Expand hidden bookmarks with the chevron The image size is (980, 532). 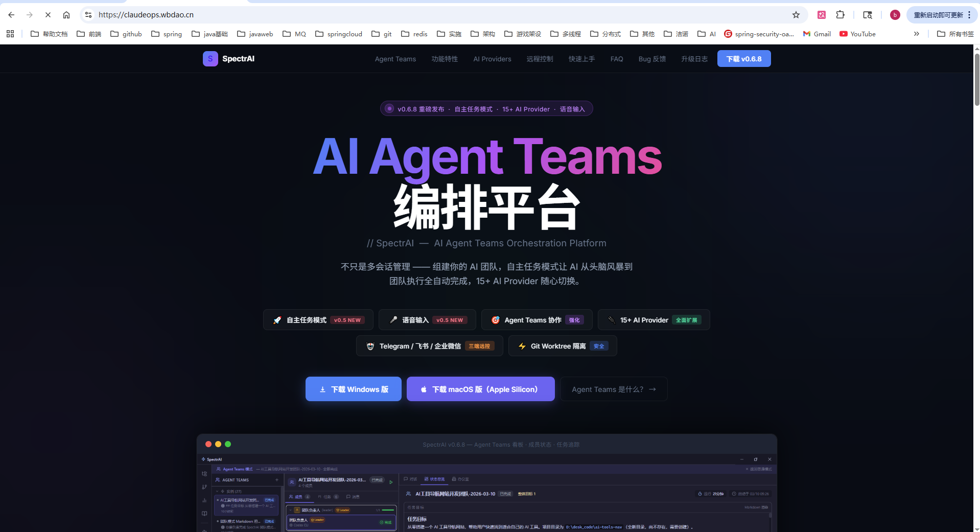[917, 34]
